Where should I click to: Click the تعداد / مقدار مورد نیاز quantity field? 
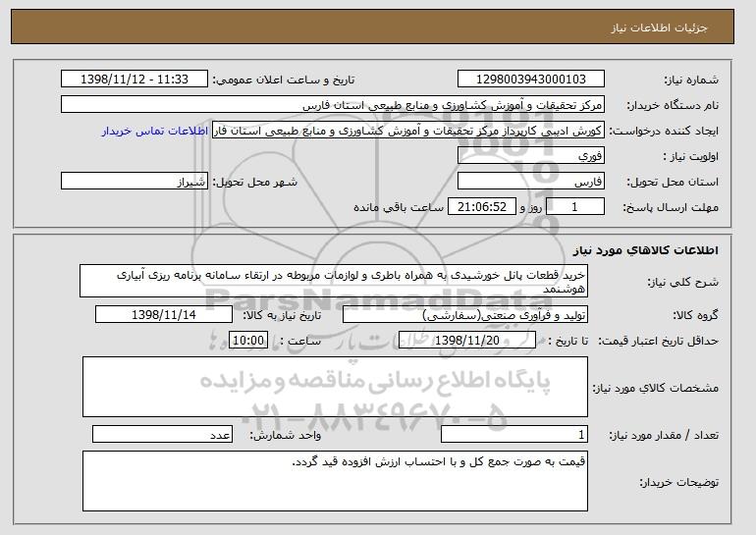coord(514,434)
